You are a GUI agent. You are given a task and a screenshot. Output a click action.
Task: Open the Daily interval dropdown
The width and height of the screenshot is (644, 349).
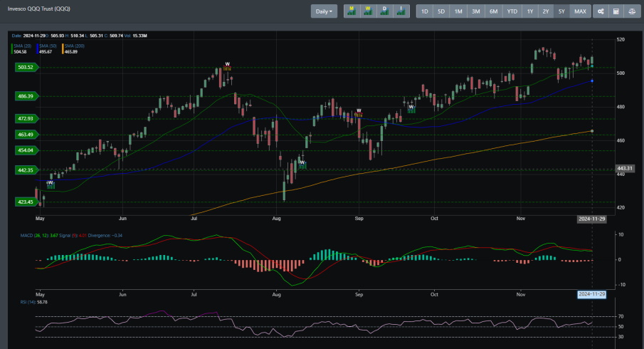[x=324, y=11]
